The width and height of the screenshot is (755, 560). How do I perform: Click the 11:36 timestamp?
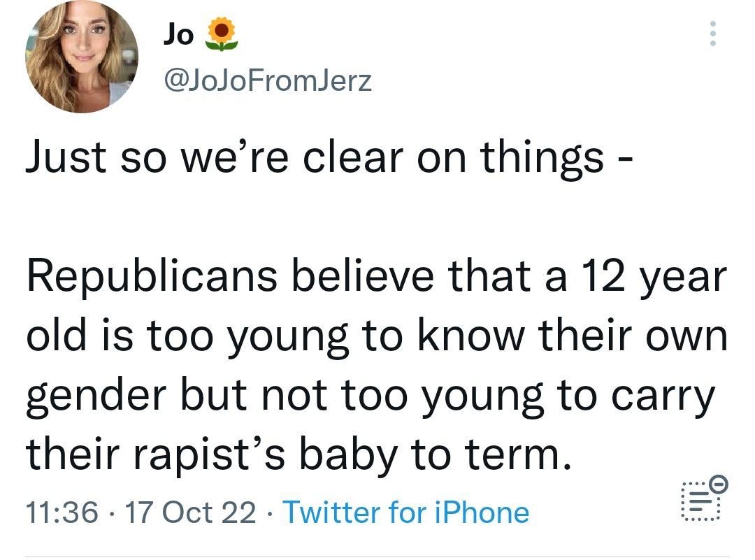[62, 512]
